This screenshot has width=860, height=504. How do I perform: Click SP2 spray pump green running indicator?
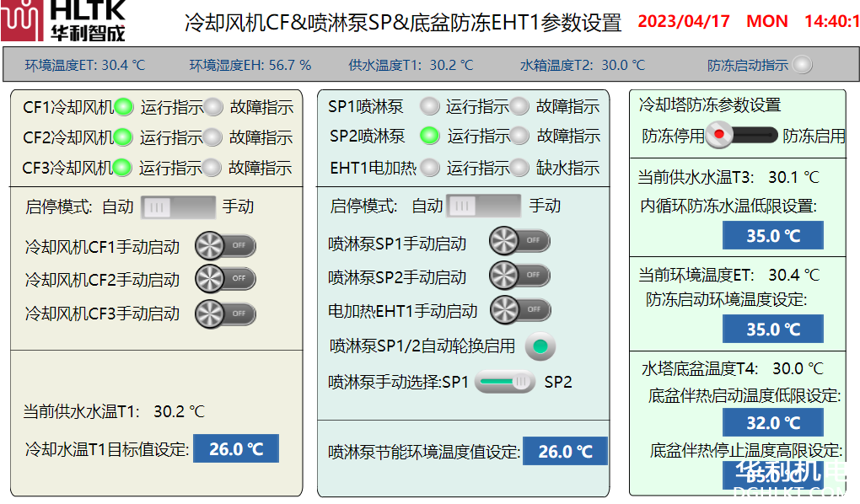(430, 135)
